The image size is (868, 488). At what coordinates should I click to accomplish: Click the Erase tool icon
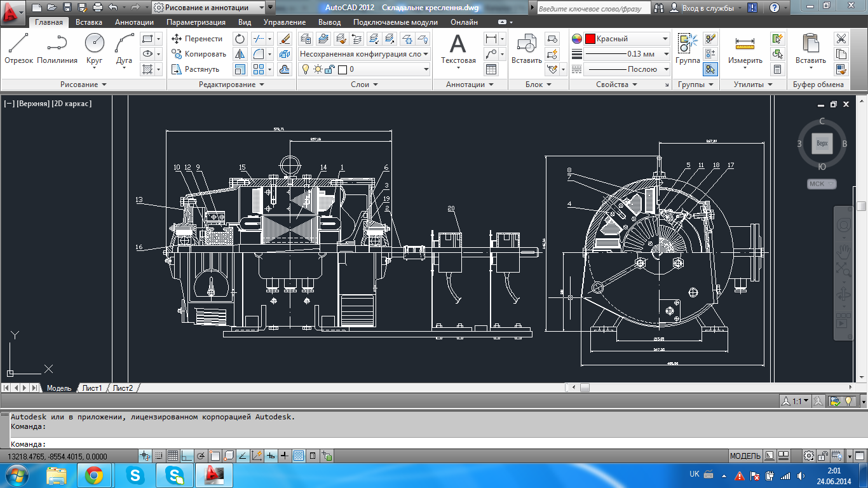click(x=285, y=39)
